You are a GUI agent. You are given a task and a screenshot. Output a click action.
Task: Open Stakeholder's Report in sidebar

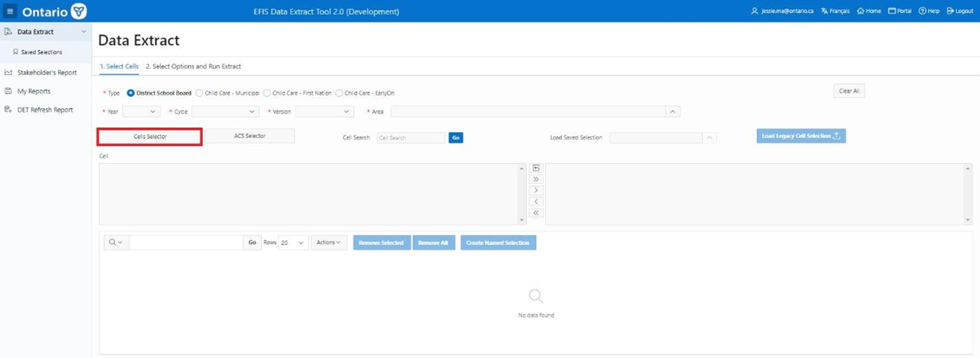click(47, 72)
